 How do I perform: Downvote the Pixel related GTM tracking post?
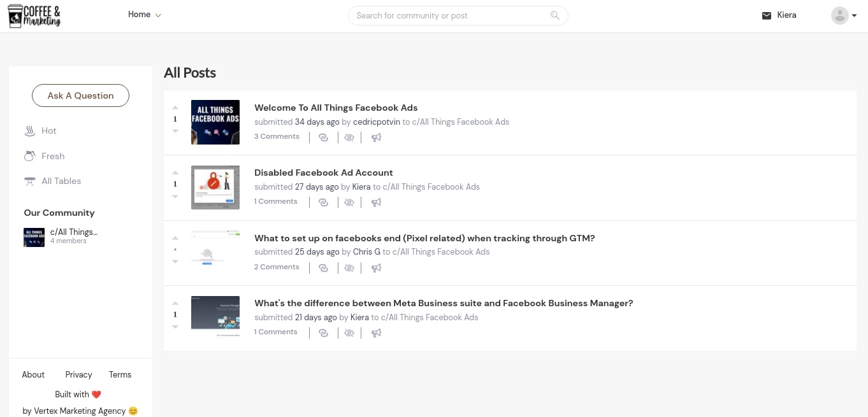coord(175,262)
